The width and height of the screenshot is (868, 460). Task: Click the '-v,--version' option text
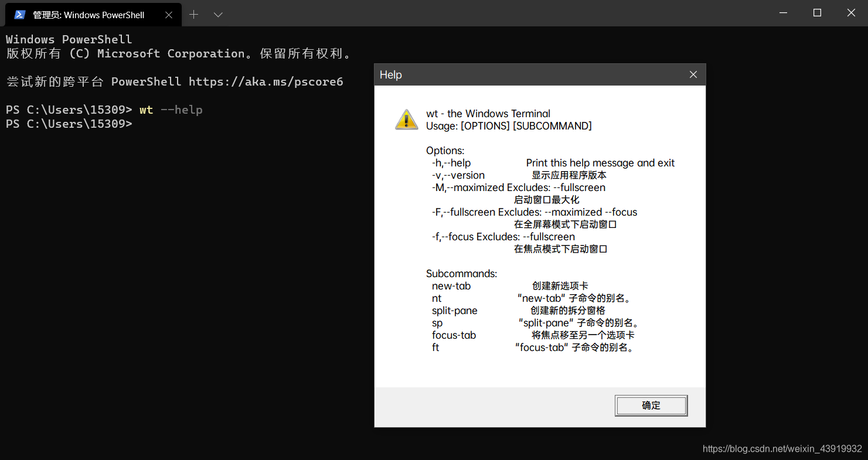pos(458,175)
